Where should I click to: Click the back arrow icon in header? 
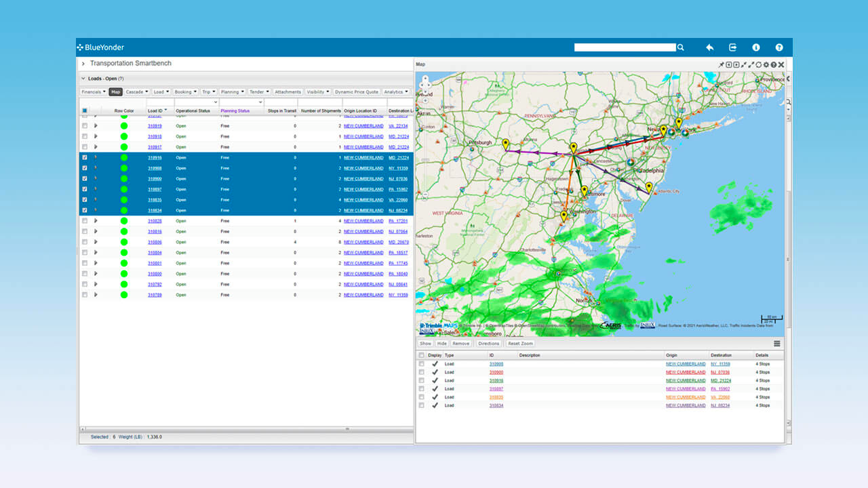point(709,47)
